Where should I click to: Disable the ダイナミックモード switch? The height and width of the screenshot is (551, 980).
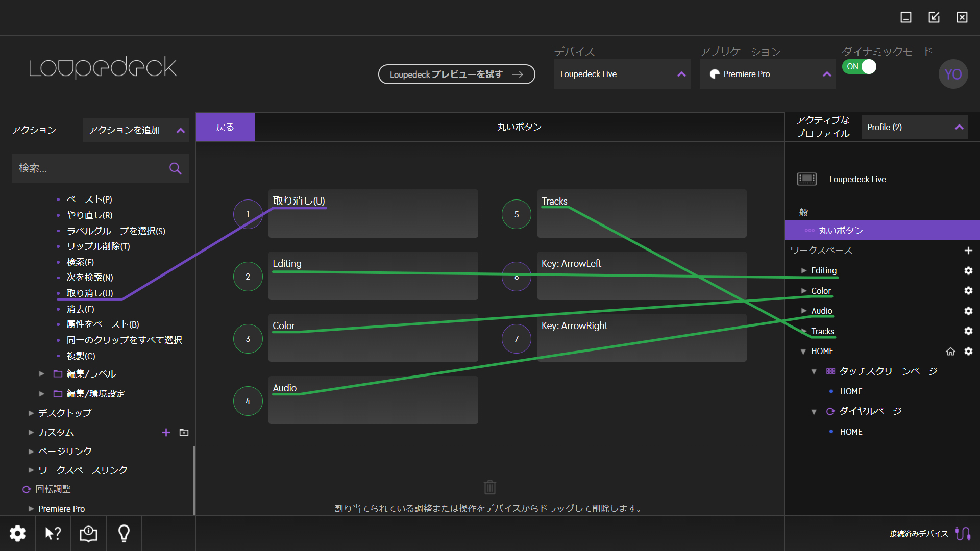[859, 66]
